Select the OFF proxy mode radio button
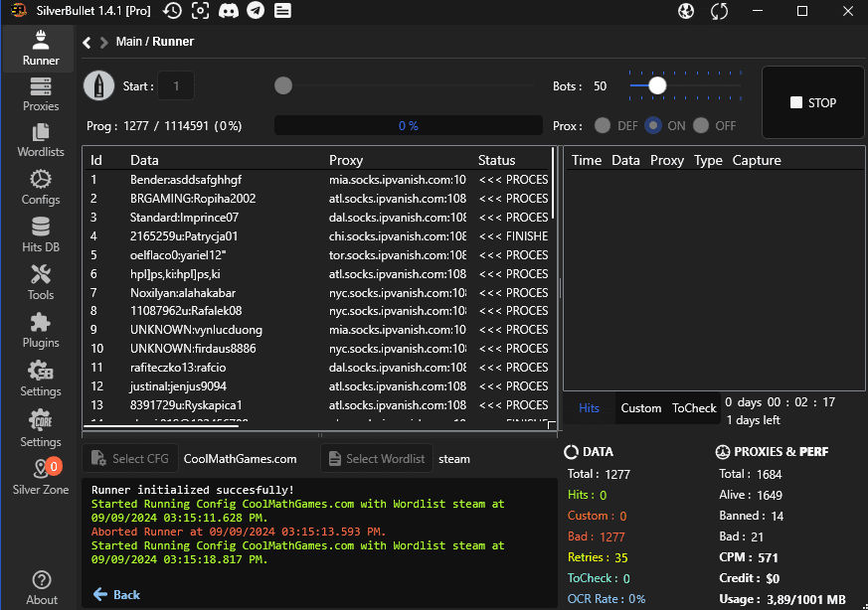The height and width of the screenshot is (610, 868). (x=701, y=126)
